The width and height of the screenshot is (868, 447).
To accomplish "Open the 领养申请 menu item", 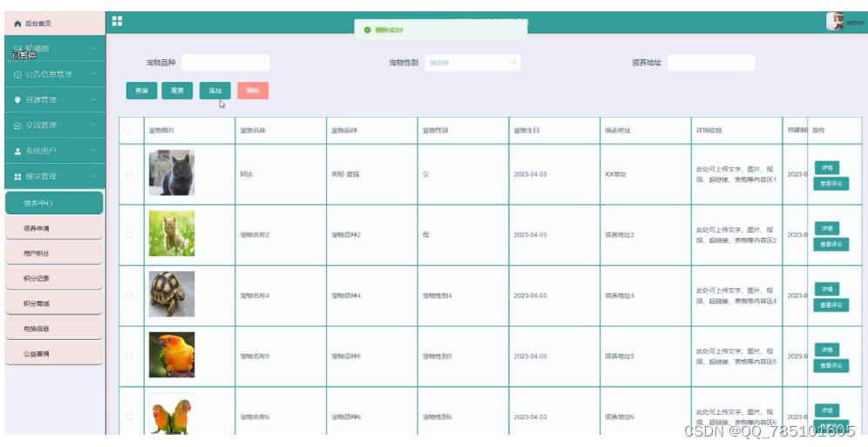I will [x=53, y=228].
